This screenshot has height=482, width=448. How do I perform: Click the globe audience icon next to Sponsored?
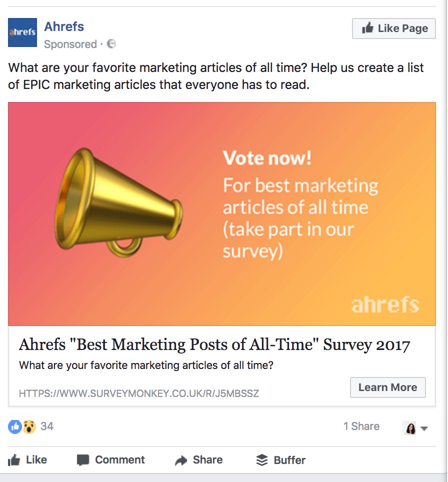tap(111, 44)
